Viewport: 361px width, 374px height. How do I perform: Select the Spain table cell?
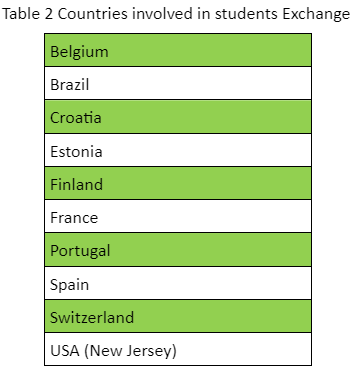pos(178,283)
